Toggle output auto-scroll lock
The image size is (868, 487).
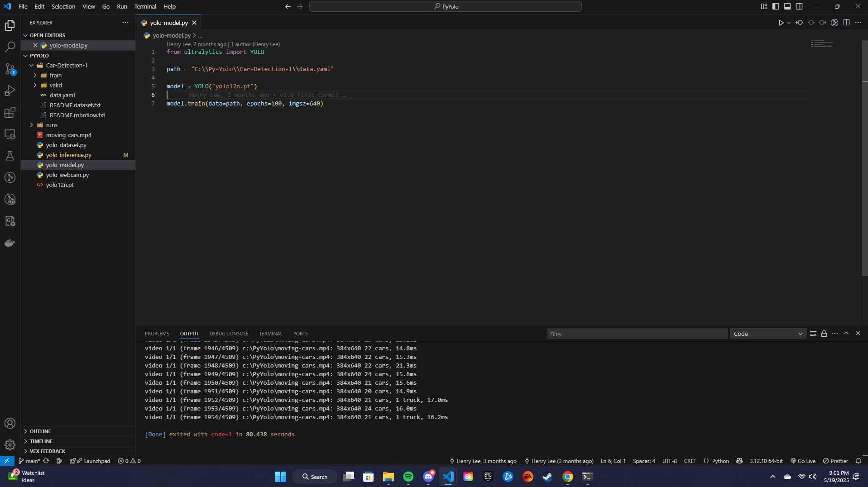pos(824,334)
